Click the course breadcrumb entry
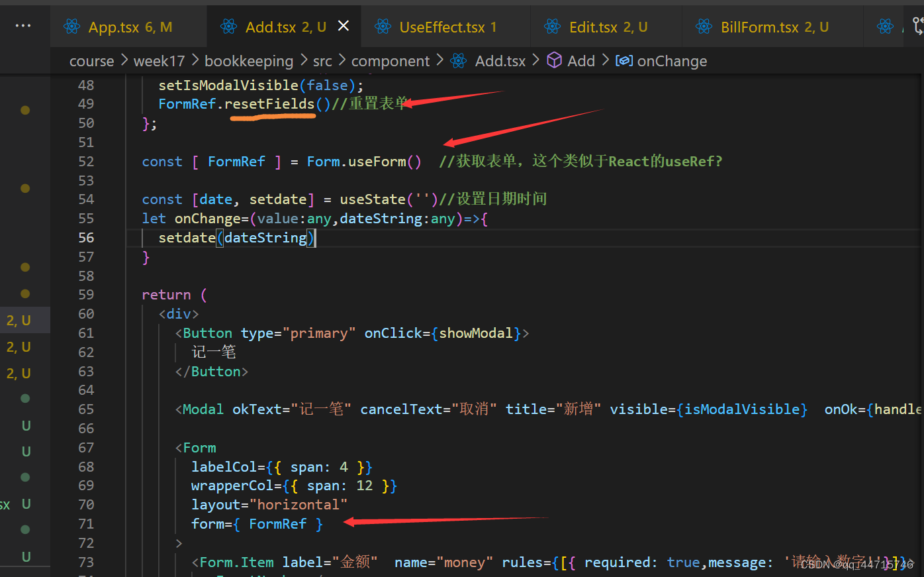 (x=91, y=60)
